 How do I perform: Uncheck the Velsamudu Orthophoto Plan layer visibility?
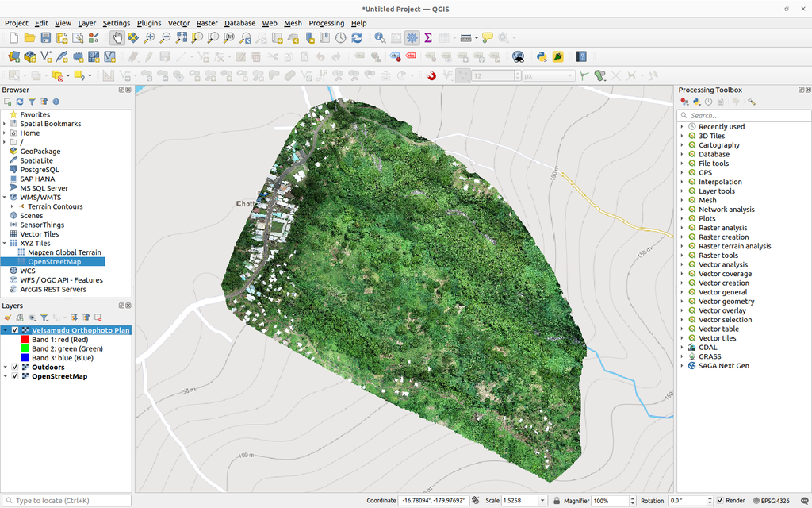(x=15, y=329)
